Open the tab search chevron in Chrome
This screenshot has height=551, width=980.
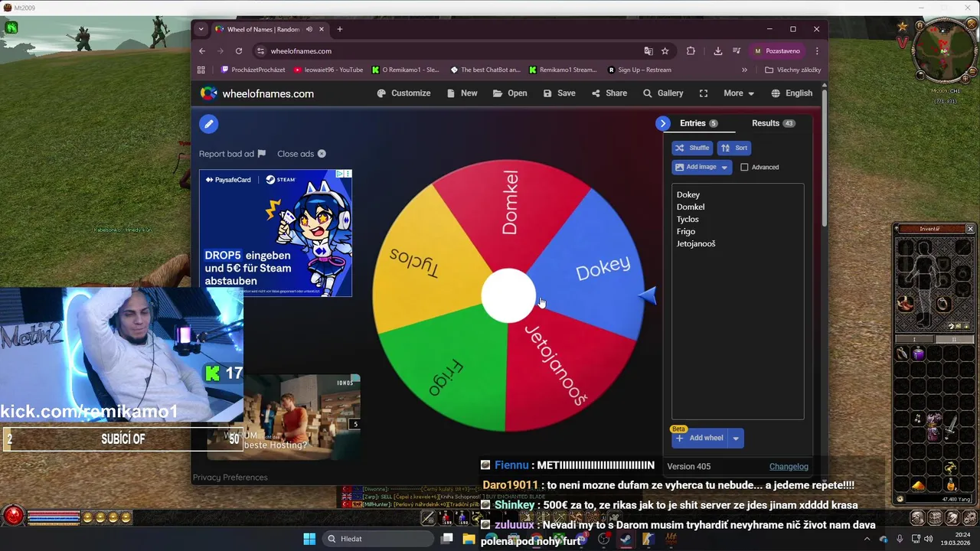click(x=201, y=30)
